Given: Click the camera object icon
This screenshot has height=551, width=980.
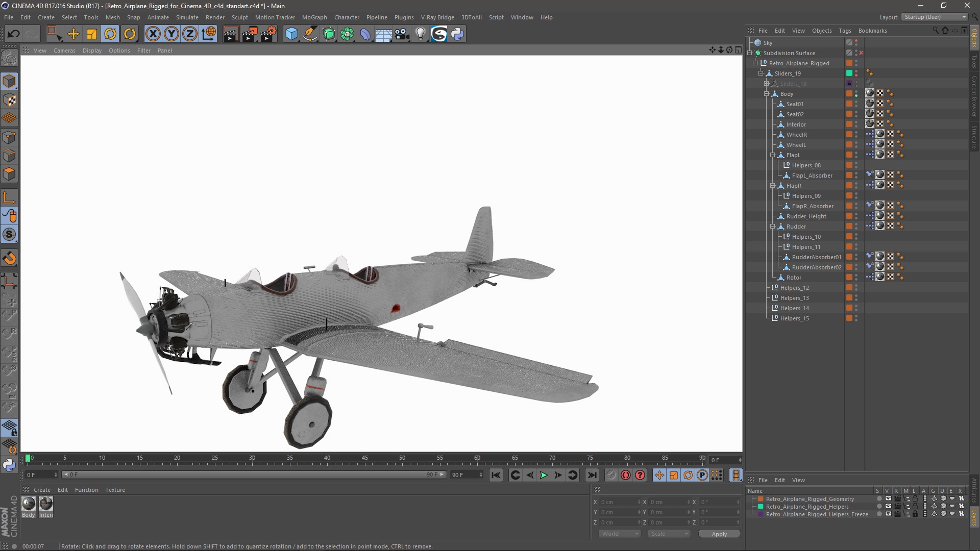Looking at the screenshot, I should click(x=402, y=34).
